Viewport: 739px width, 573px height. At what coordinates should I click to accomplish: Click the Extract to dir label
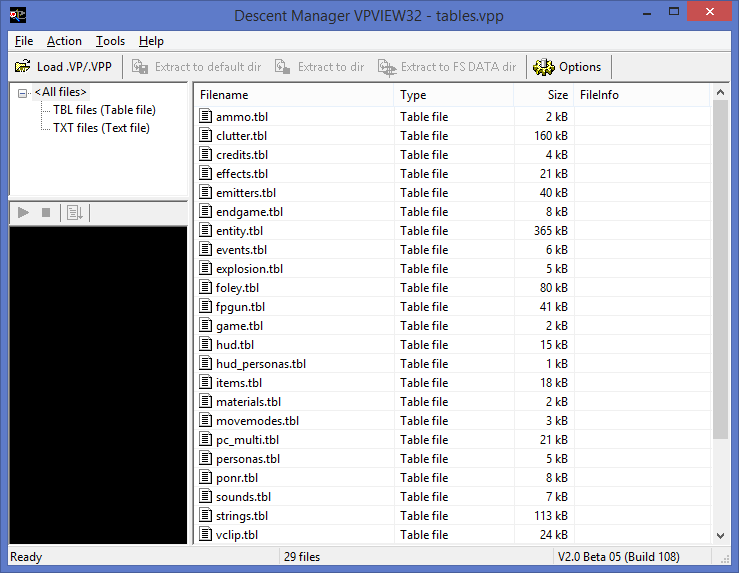tap(331, 67)
